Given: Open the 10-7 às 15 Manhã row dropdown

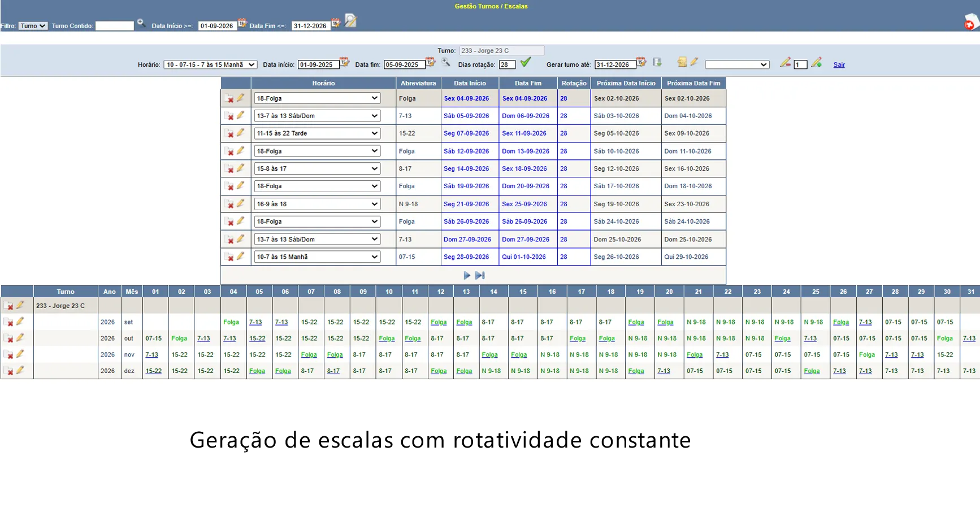Looking at the screenshot, I should click(317, 257).
